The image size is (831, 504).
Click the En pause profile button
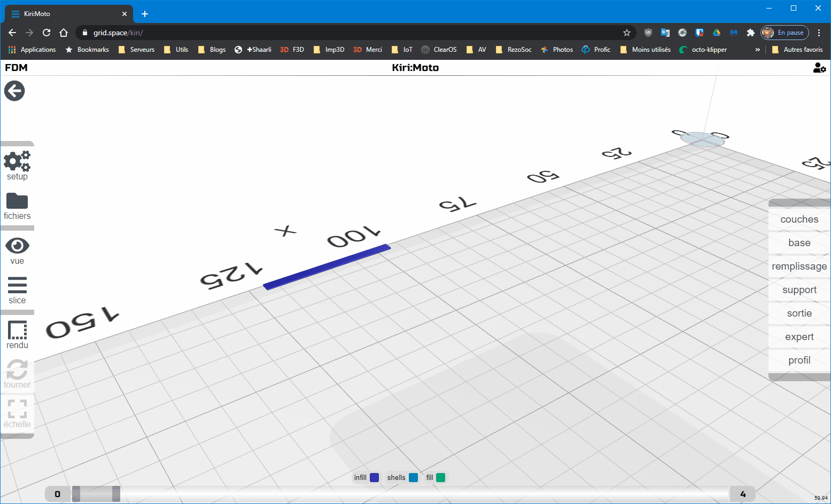pos(785,33)
